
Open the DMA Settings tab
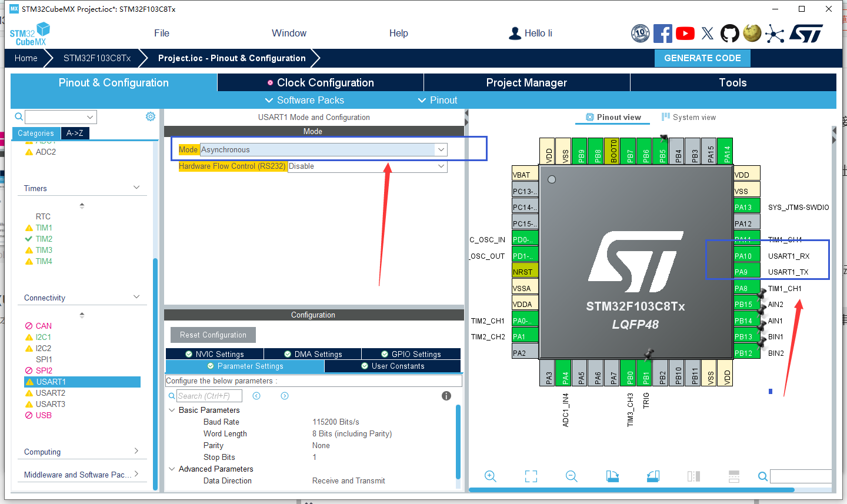313,354
